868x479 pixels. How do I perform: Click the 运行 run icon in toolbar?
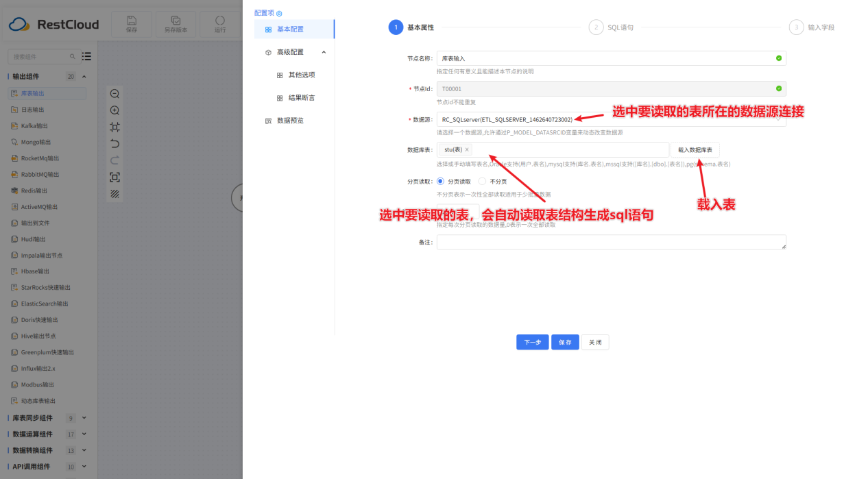pos(220,21)
